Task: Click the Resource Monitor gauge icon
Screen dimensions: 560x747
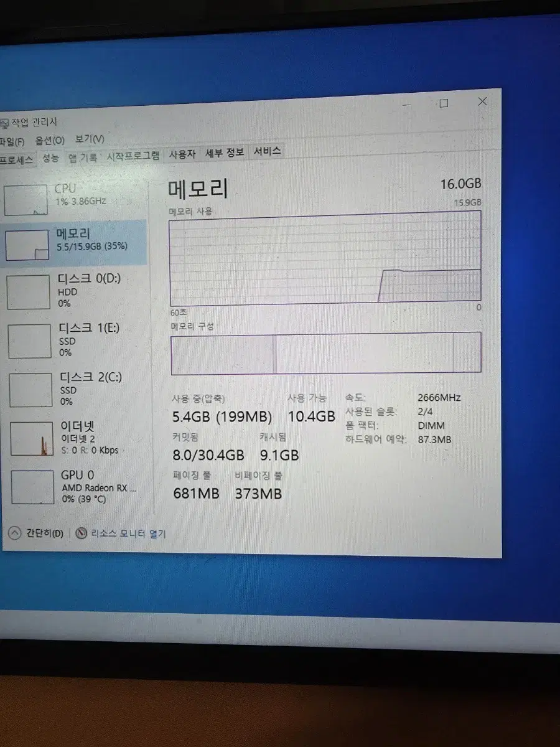Action: coord(81,532)
